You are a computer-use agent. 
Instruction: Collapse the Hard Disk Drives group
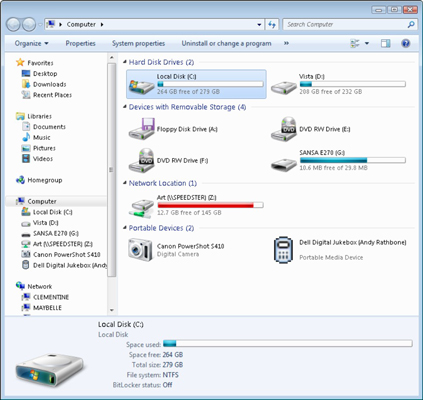[x=125, y=62]
